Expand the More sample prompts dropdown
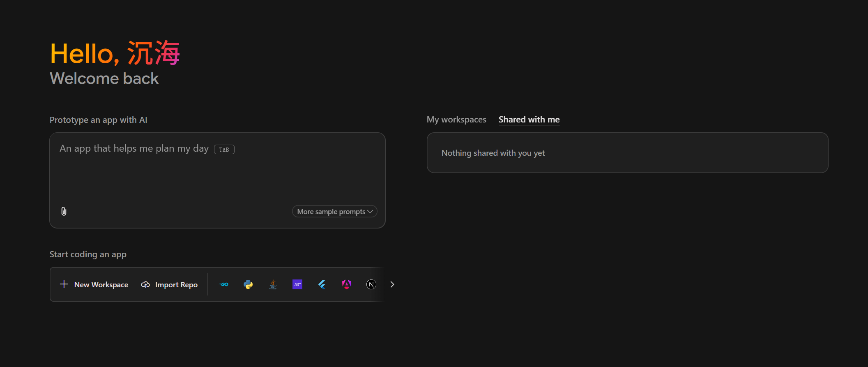 pos(334,212)
